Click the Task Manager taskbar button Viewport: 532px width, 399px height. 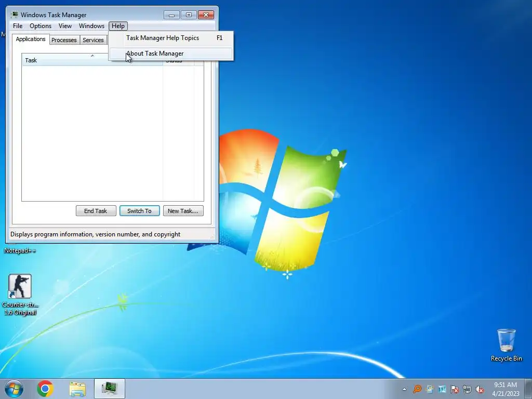(x=110, y=389)
